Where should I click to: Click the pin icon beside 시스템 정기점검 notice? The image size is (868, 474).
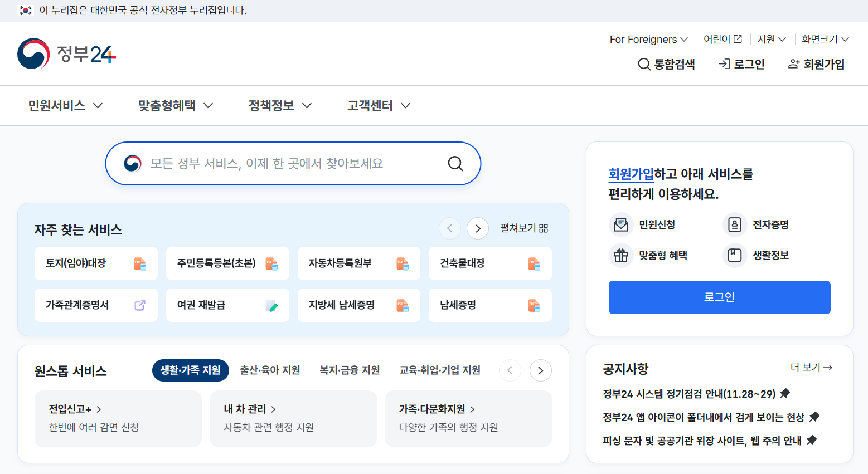(785, 393)
